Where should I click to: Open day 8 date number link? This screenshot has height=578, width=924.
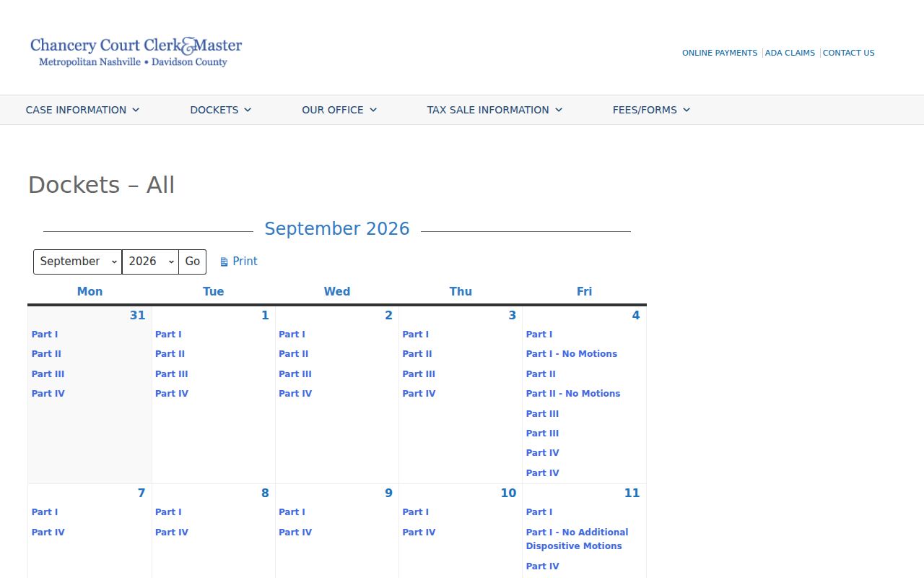click(x=265, y=493)
